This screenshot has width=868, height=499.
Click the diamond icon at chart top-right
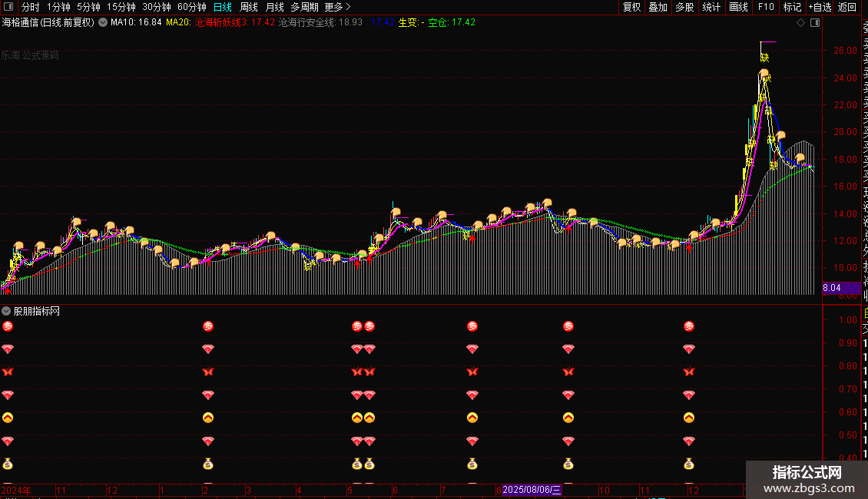click(800, 23)
